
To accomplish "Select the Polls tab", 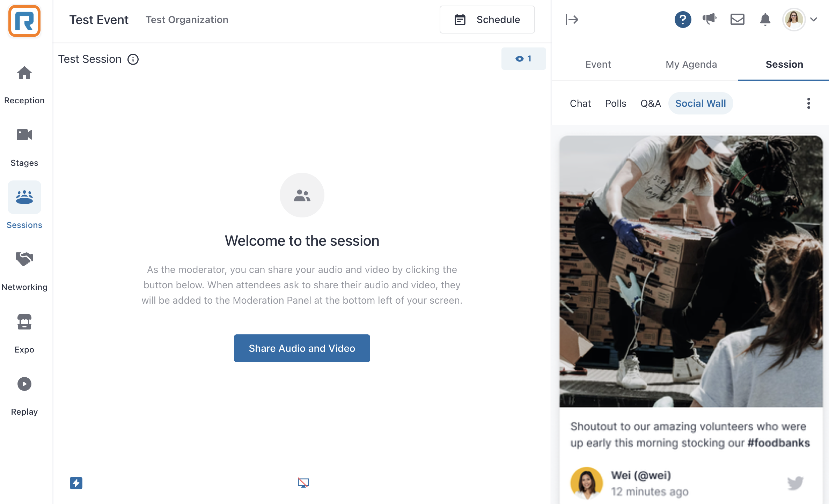I will tap(616, 103).
